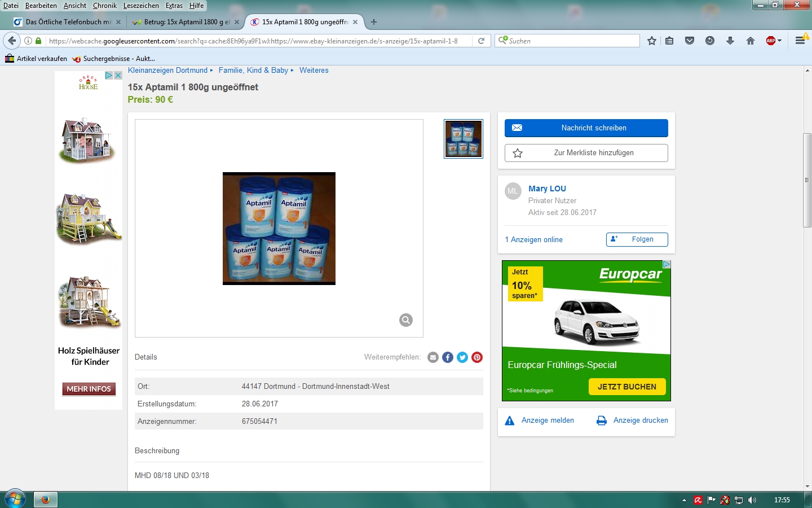Open the history clock toolbar icon

[710, 41]
